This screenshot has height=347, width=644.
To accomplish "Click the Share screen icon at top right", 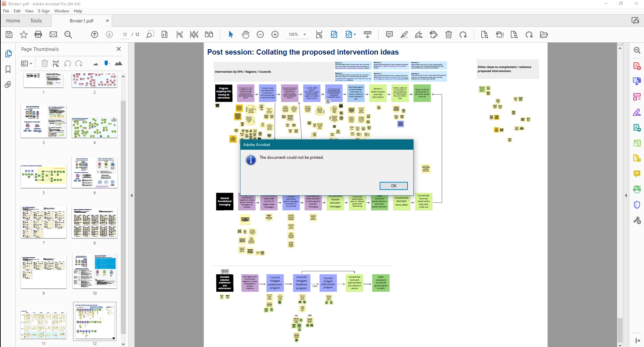I will (x=635, y=20).
